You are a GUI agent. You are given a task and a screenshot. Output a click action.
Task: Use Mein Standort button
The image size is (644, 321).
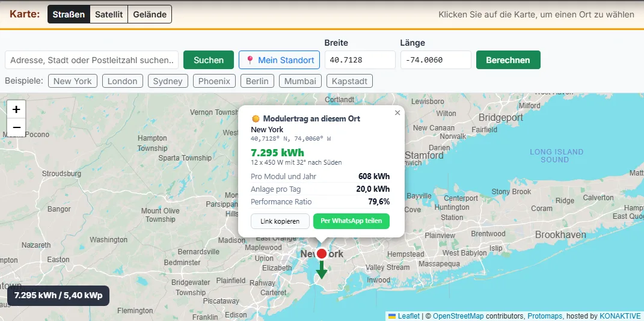pos(279,60)
